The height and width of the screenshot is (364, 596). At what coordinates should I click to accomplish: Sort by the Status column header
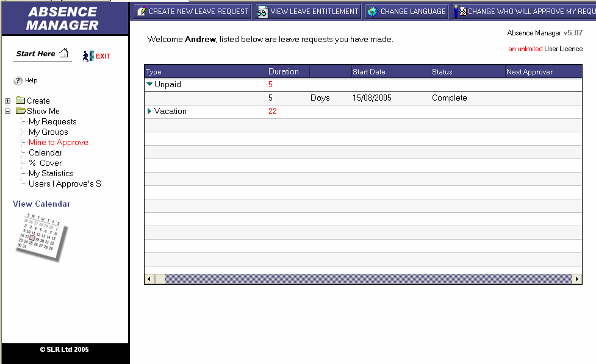[442, 72]
